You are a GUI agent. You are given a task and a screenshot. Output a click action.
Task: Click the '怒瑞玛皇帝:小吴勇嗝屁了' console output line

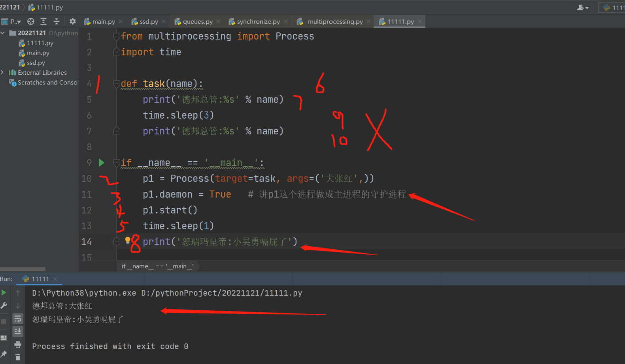click(x=78, y=319)
